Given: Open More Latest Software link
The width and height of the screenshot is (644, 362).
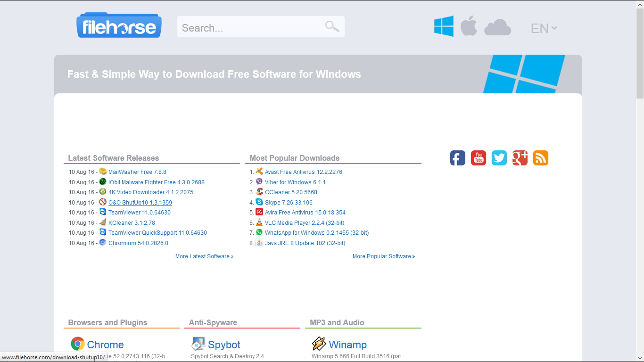Looking at the screenshot, I should pos(204,256).
